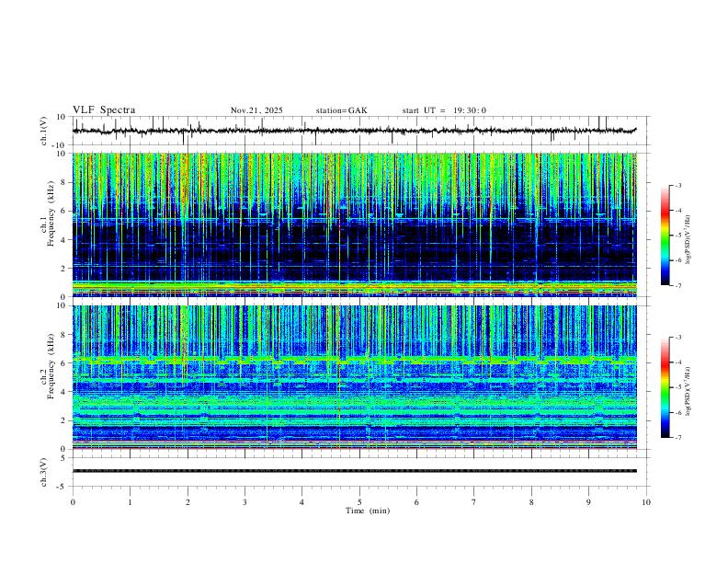Click the "Time (min)" axis label
The width and height of the screenshot is (728, 563).
tap(368, 511)
